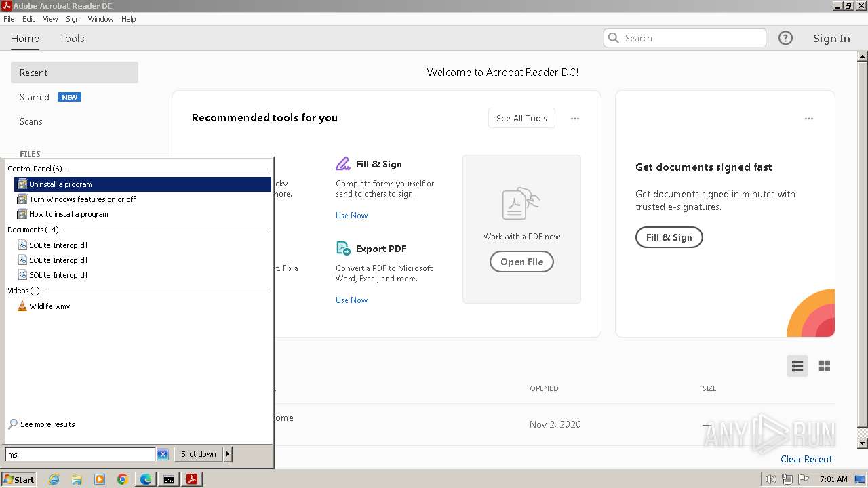
Task: Click the scrollbar down arrow
Action: [x=863, y=443]
